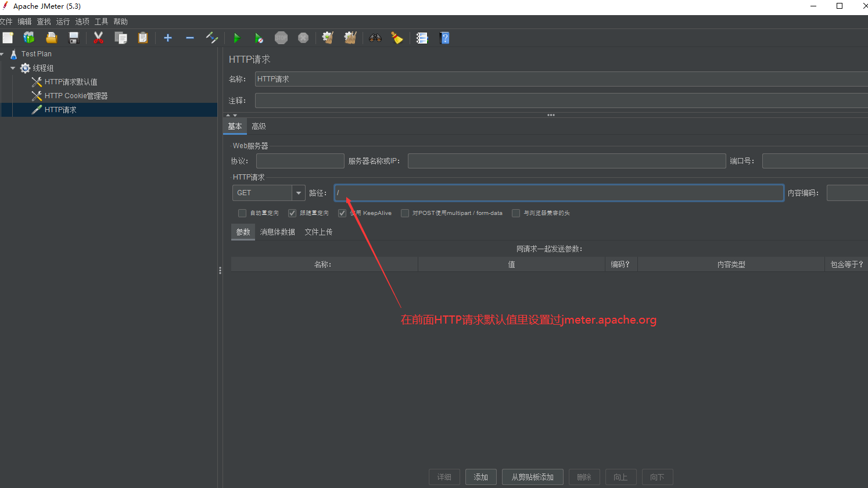Click the 向下 button

658,477
